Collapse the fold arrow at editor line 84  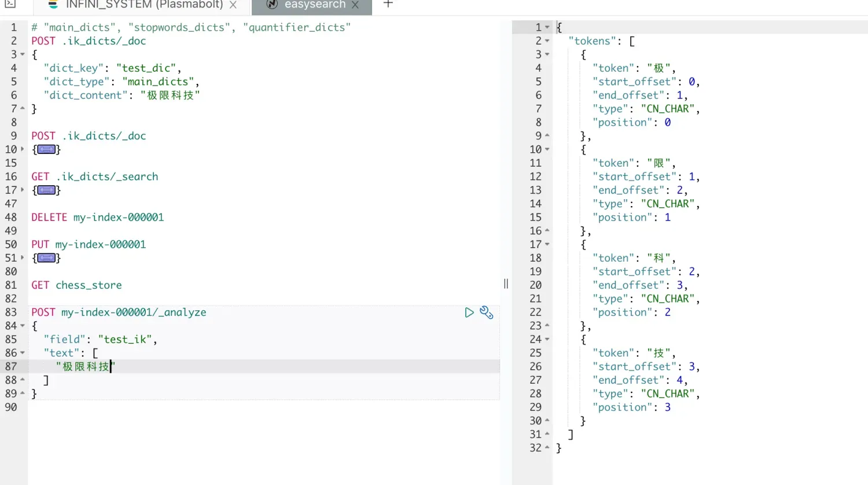pos(23,326)
